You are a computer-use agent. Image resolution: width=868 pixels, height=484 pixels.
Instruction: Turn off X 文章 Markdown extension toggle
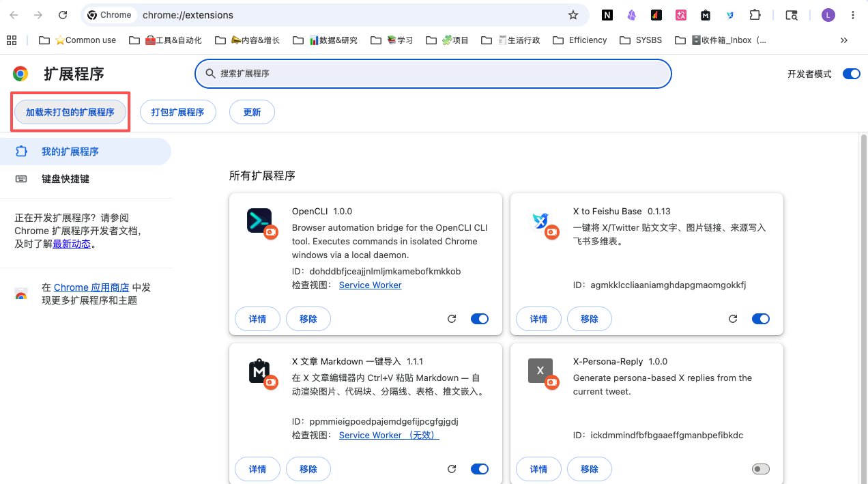point(480,469)
